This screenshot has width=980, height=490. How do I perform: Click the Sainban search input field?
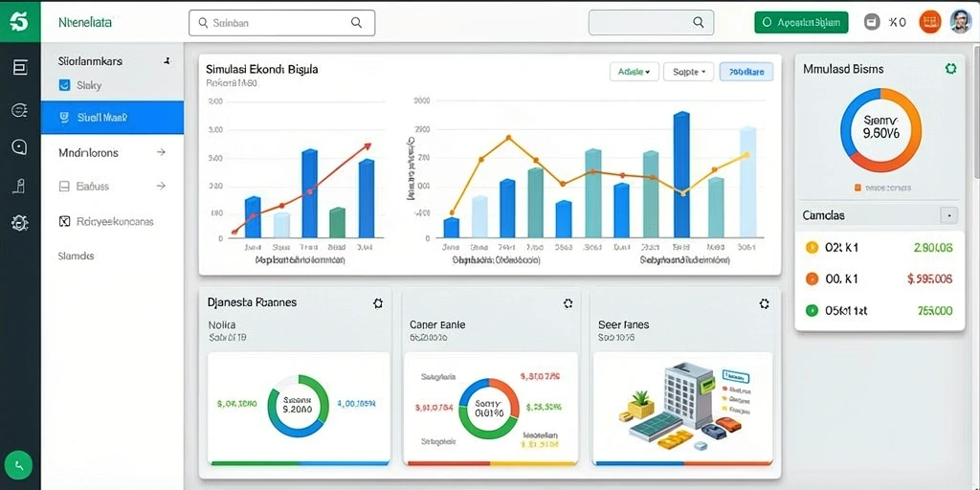(x=282, y=23)
